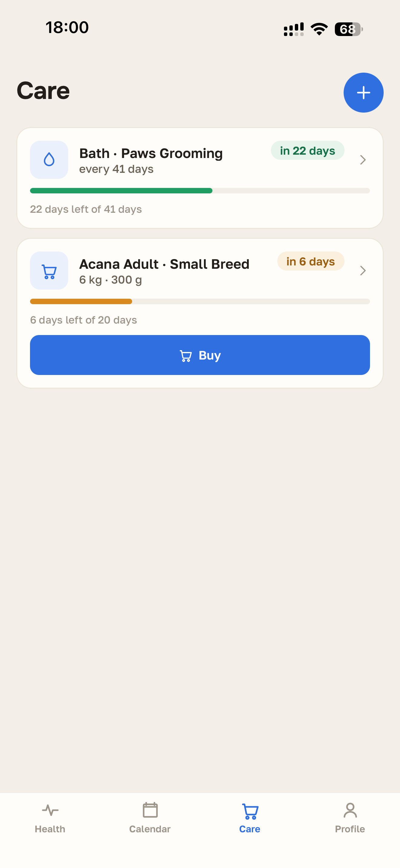Viewport: 400px width, 868px height.
Task: Expand Acana Adult Small Breed chevron
Action: tap(363, 271)
